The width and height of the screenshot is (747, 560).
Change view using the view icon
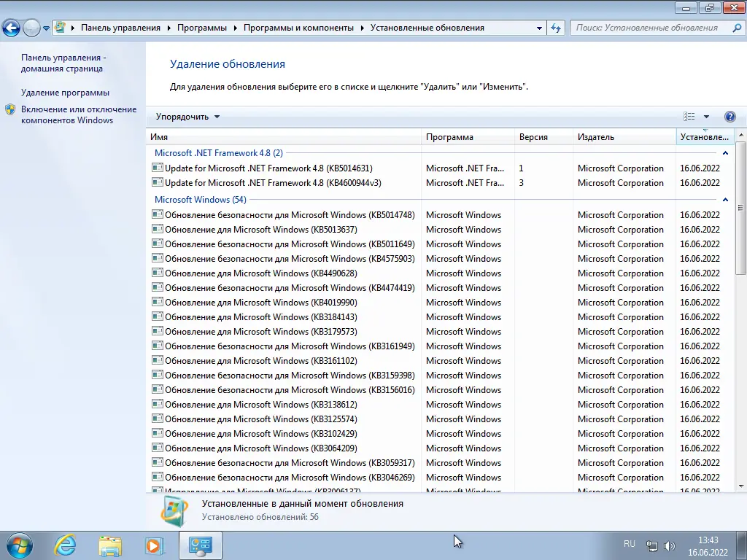[689, 117]
